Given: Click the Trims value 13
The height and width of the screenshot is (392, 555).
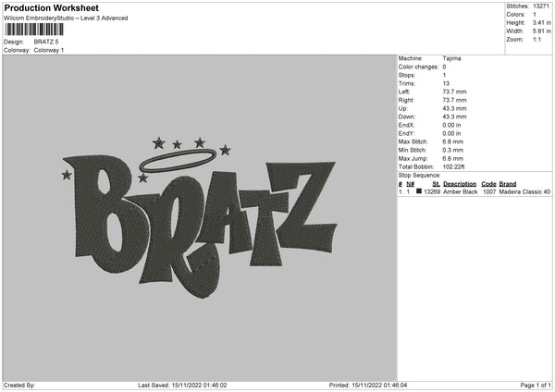Looking at the screenshot, I should pos(446,83).
